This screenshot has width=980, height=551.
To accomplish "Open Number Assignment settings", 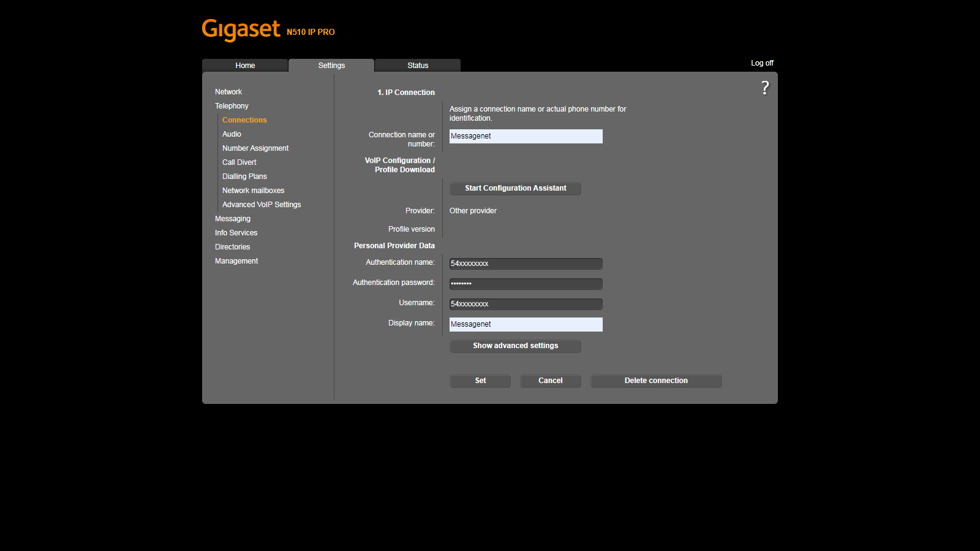I will coord(255,148).
